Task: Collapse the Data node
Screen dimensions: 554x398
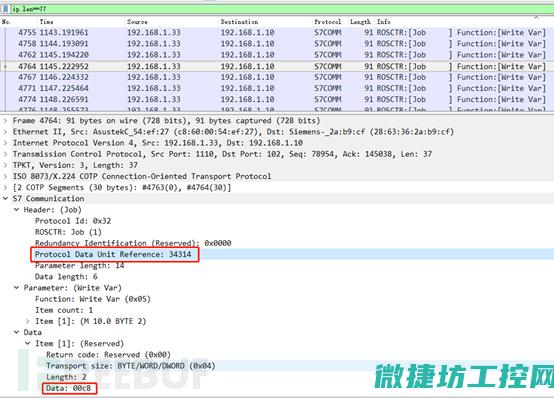Action: (x=17, y=333)
